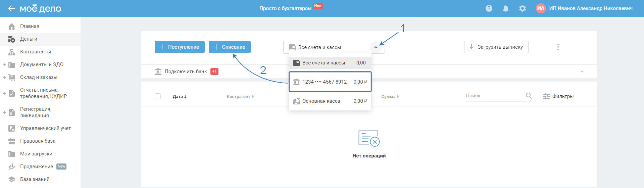This screenshot has width=644, height=188.
Task: Open Просто с бухгалтером link
Action: click(285, 8)
